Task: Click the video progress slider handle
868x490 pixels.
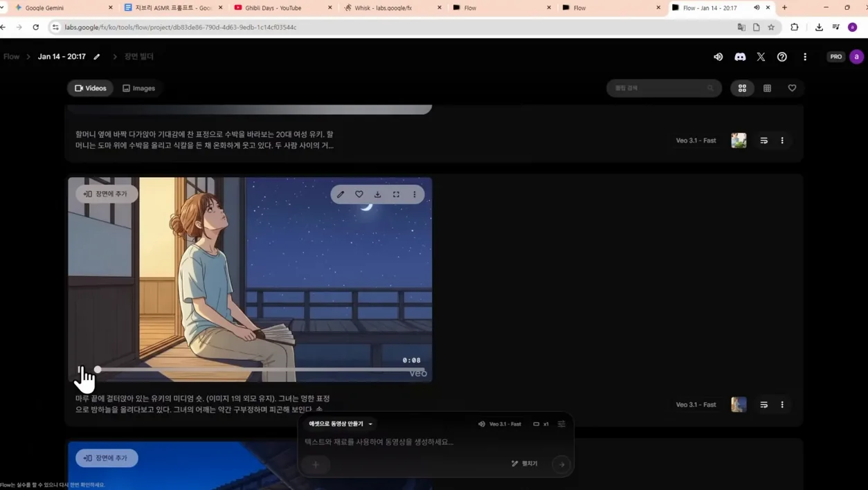Action: pos(98,370)
